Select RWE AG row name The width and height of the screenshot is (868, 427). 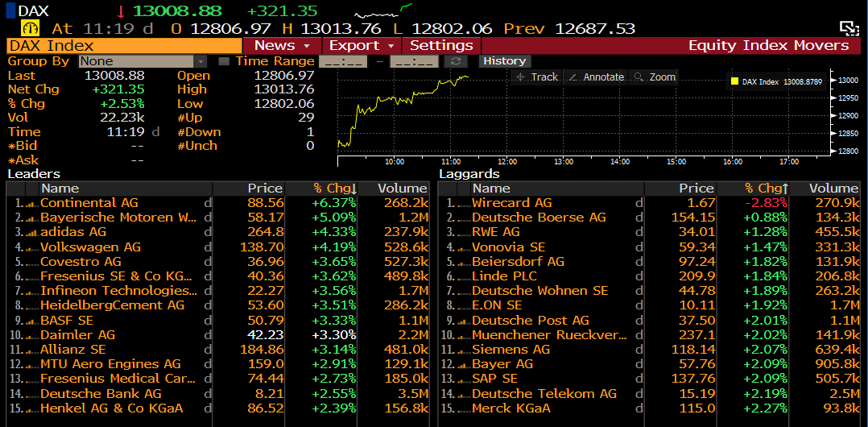(x=497, y=233)
